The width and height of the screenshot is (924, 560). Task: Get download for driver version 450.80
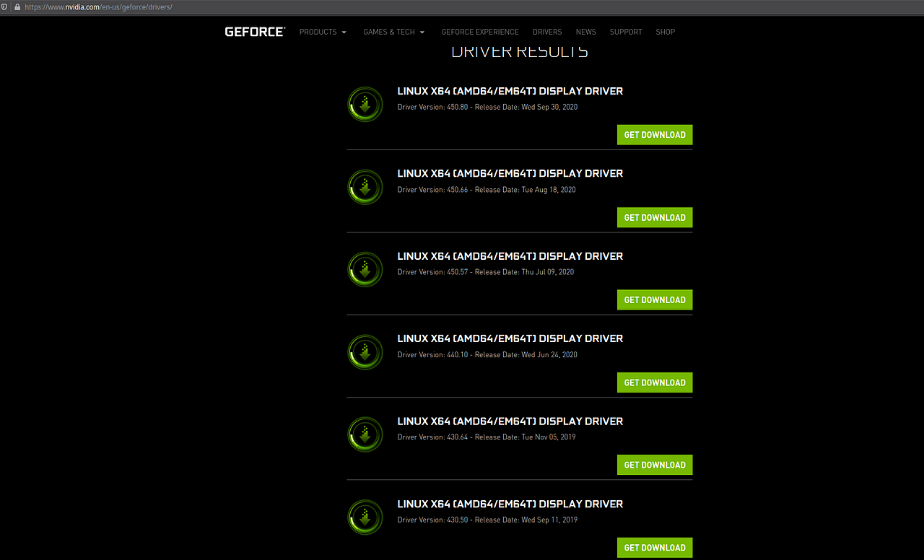(x=655, y=135)
